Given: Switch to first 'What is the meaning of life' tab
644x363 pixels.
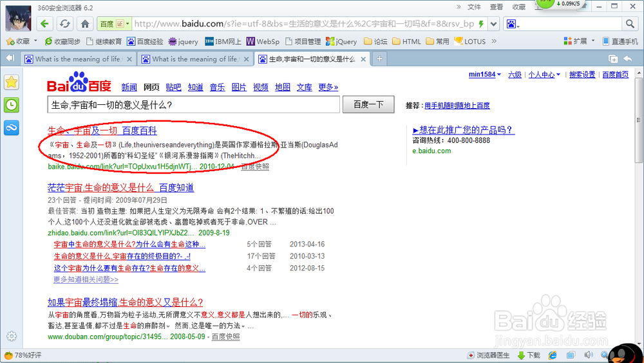Looking at the screenshot, I should [x=78, y=59].
